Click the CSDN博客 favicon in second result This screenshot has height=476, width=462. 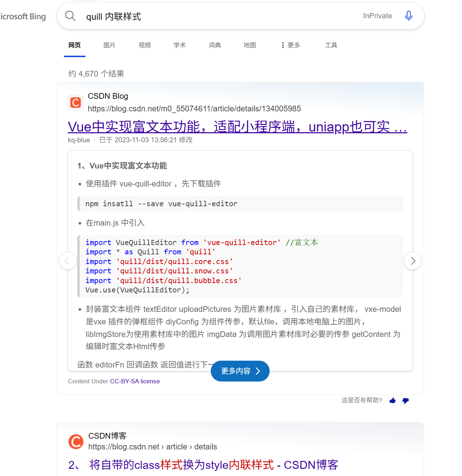[x=76, y=442]
